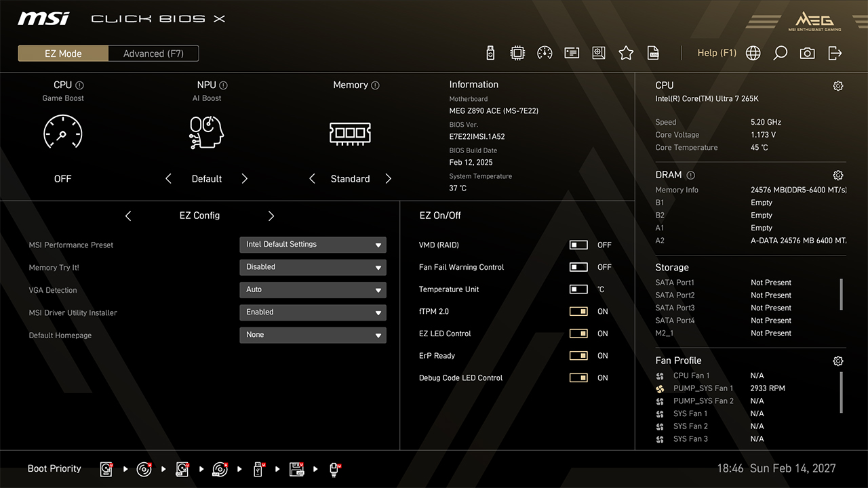Open MSI Performance Preset dropdown
Viewport: 868px width, 488px height.
click(313, 245)
